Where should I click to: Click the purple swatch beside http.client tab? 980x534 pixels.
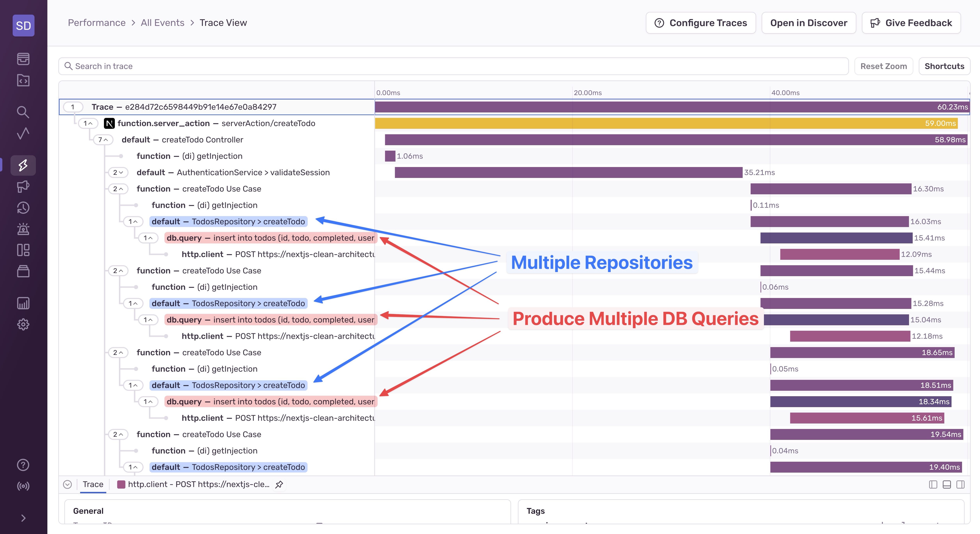121,484
